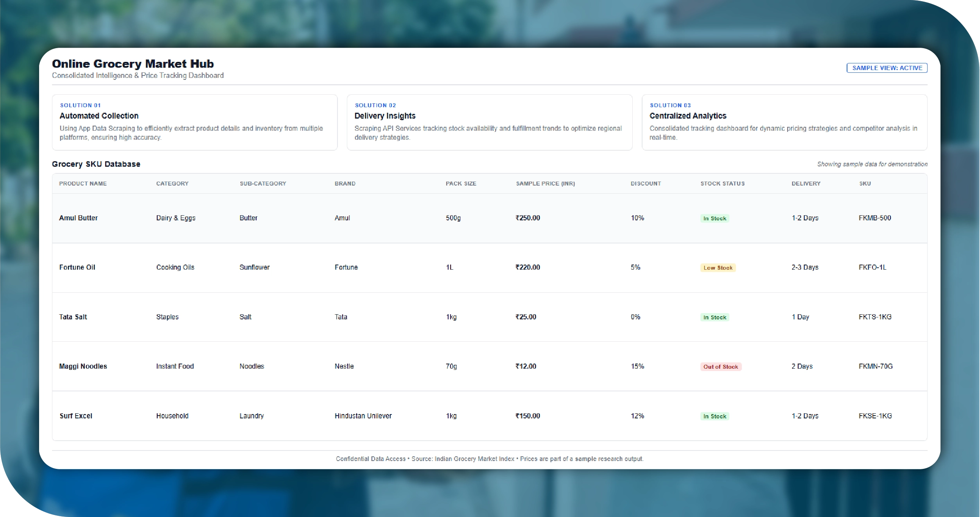Open the Automated Collection solution card
Screen dimensions: 980x517
(x=194, y=122)
